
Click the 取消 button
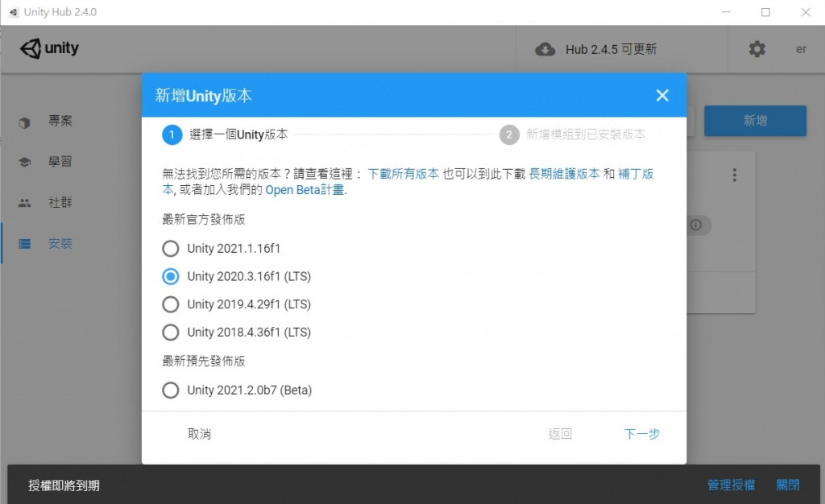coord(200,434)
